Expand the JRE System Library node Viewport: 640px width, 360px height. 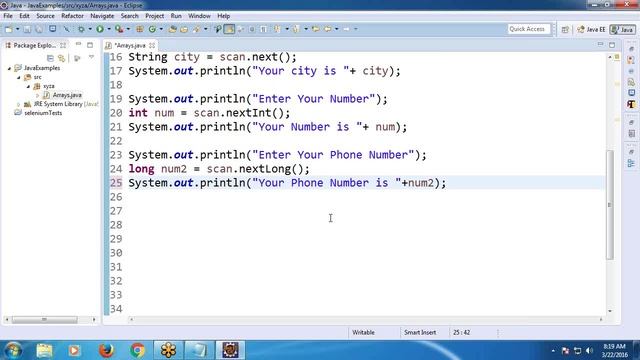tap(18, 104)
